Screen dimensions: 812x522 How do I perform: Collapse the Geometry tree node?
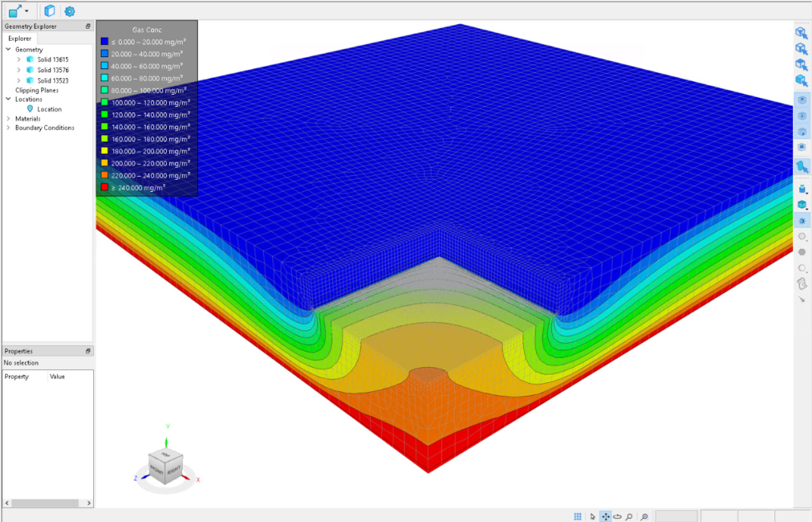tap(8, 50)
